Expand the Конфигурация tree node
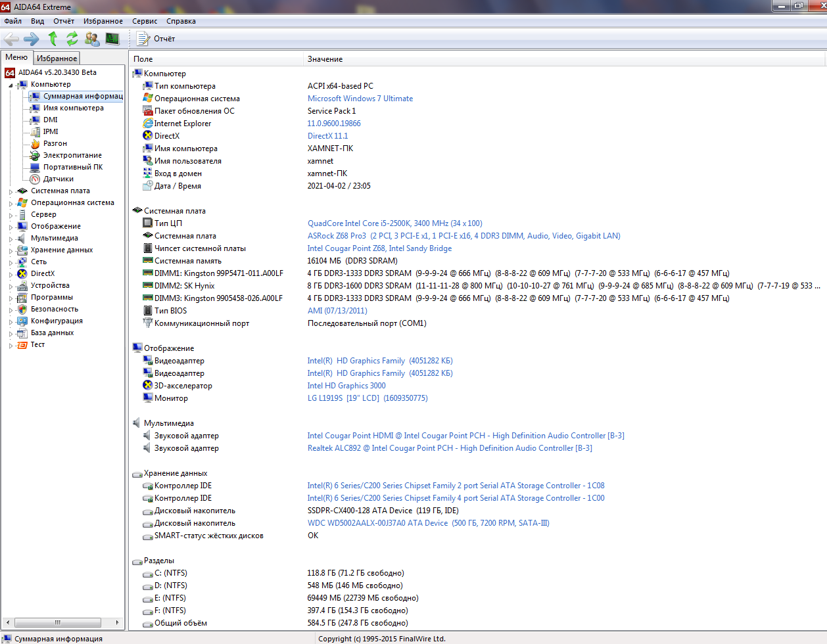Image resolution: width=827 pixels, height=644 pixels. tap(11, 321)
